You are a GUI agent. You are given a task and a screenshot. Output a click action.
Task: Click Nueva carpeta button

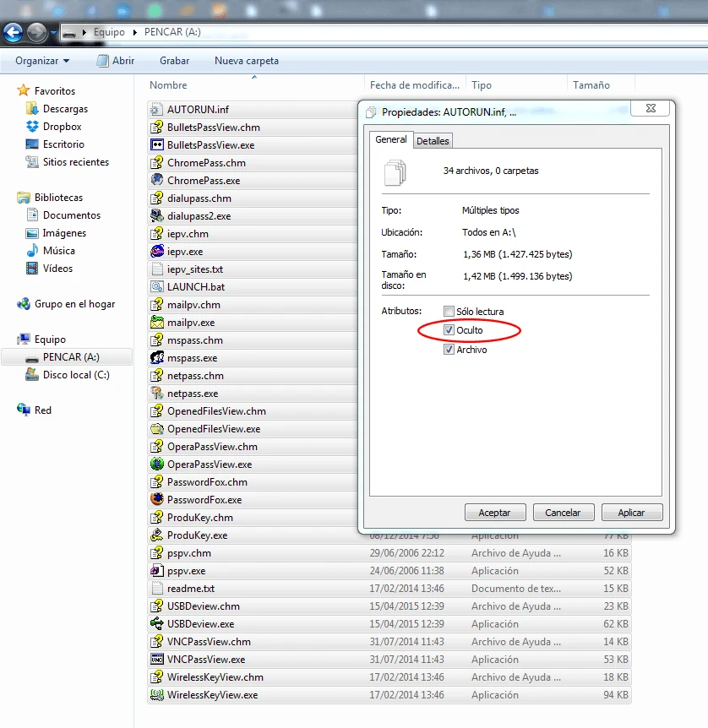coord(246,61)
